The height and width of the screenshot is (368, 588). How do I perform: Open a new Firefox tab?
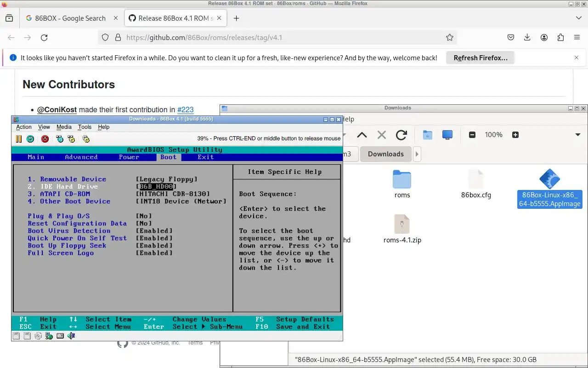(236, 18)
